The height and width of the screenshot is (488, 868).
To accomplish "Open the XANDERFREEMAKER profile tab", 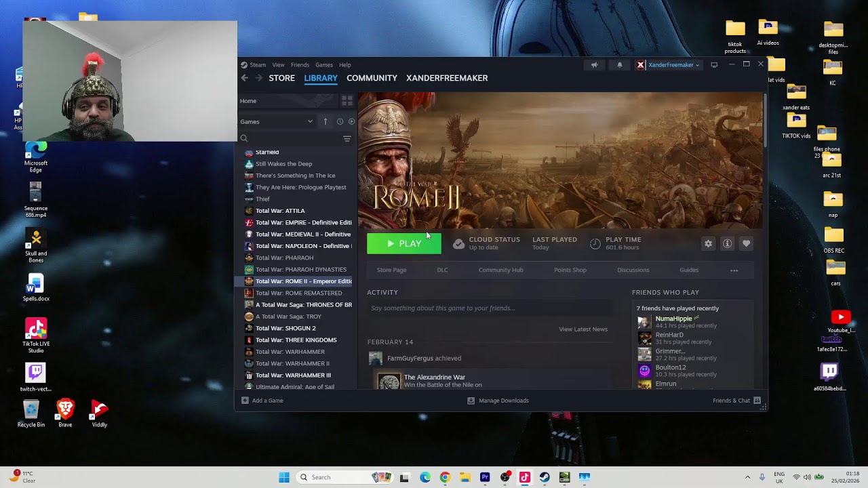I will (447, 78).
